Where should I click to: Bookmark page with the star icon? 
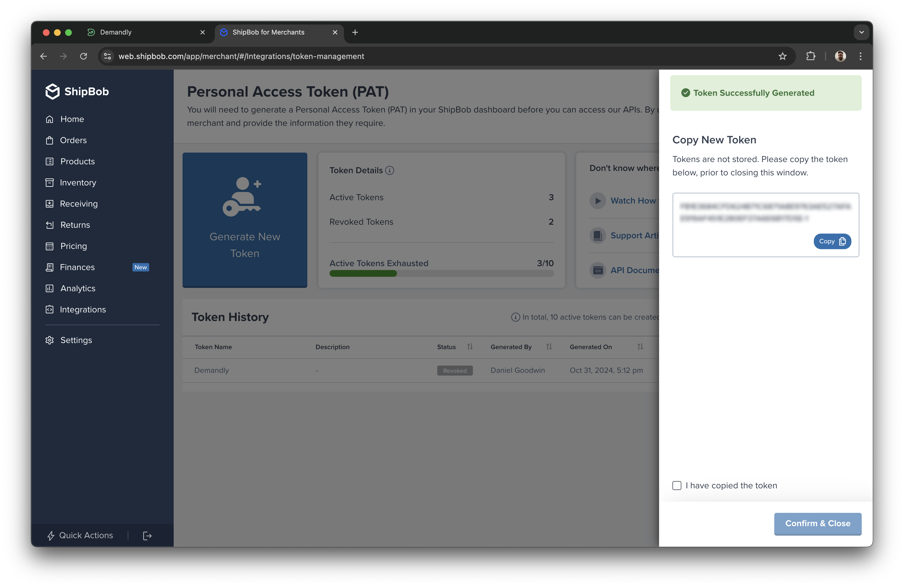tap(782, 56)
